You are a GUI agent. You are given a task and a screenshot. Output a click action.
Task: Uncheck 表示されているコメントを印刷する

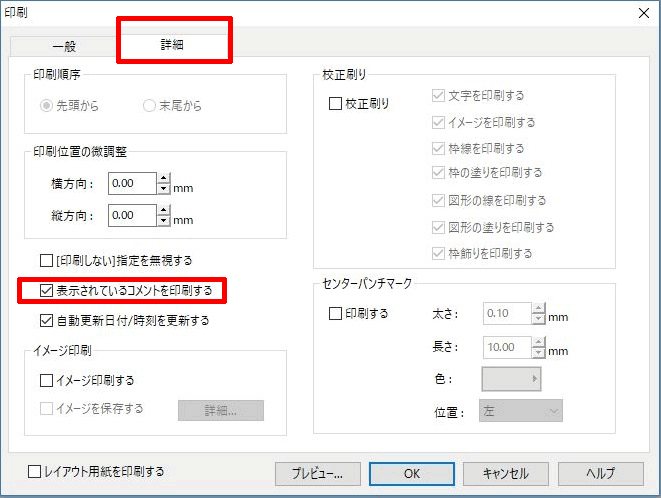(x=46, y=291)
